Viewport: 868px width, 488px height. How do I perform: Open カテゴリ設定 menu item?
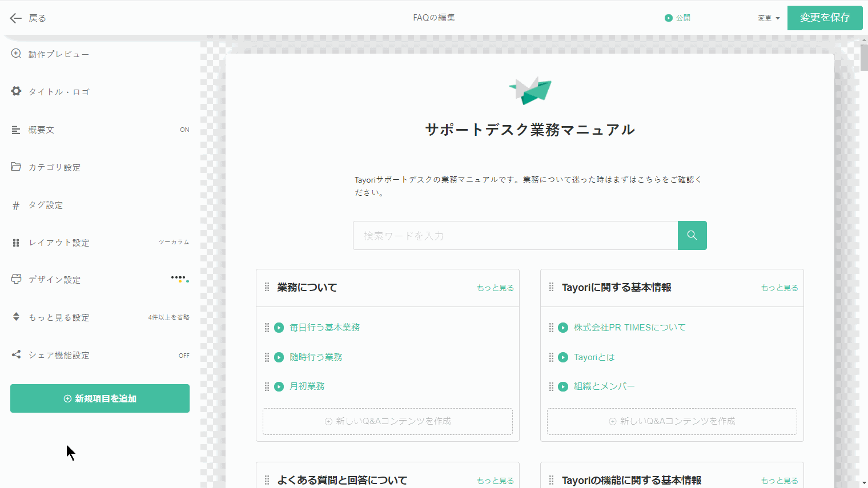55,167
